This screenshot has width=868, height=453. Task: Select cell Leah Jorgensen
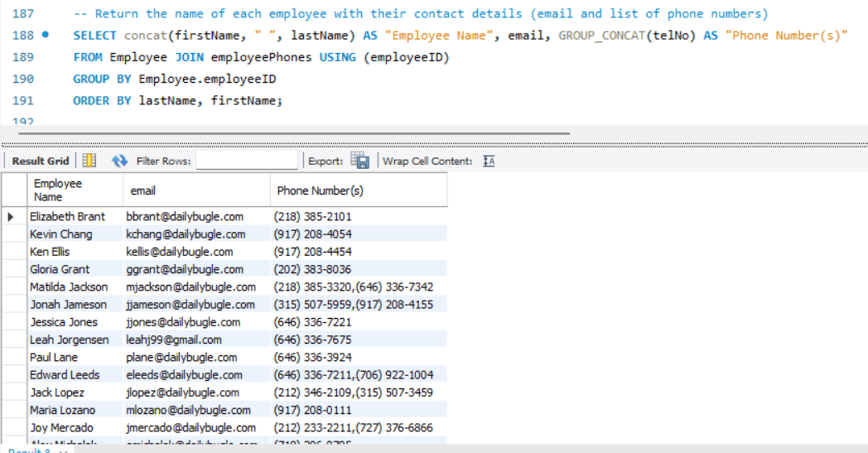[75, 340]
